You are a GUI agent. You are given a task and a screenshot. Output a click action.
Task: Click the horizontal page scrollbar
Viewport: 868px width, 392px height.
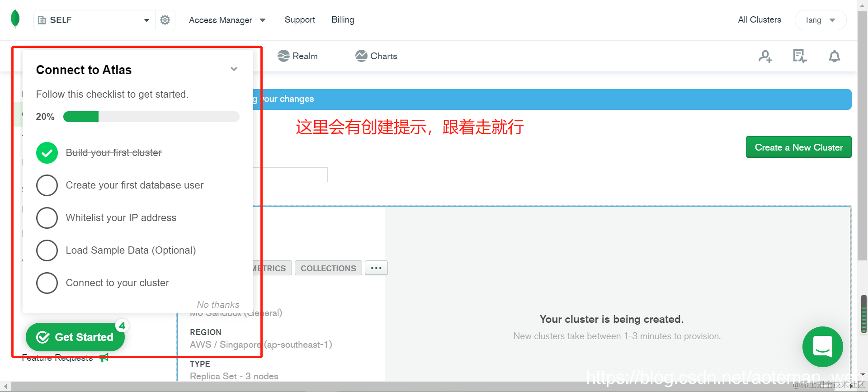(429, 387)
